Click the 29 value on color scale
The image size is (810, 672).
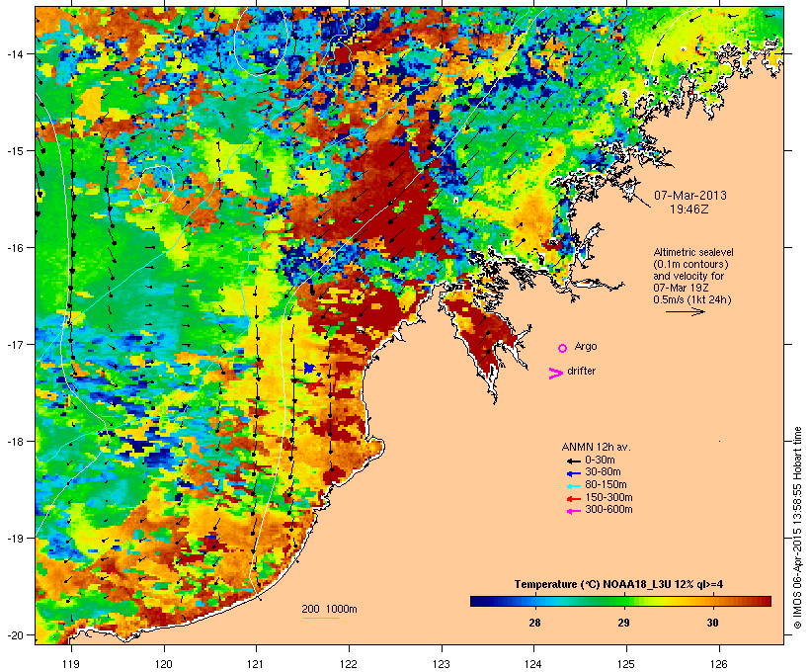(623, 623)
